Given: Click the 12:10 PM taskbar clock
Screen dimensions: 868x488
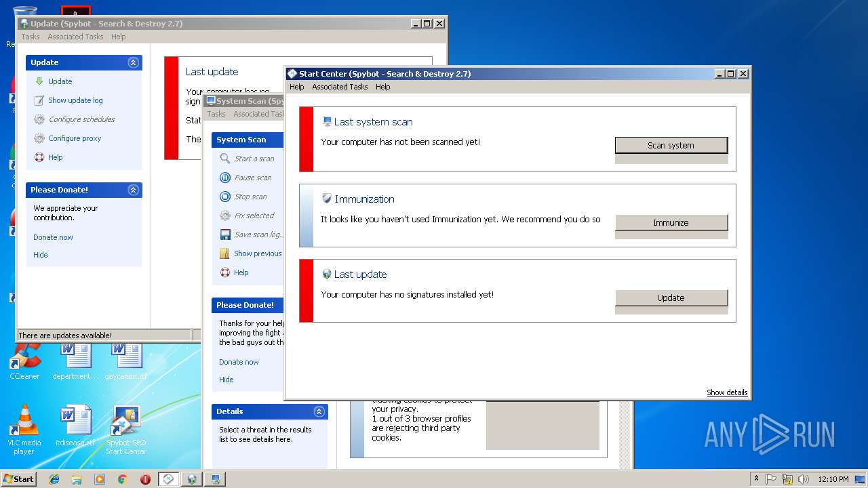Looking at the screenshot, I should click(833, 479).
